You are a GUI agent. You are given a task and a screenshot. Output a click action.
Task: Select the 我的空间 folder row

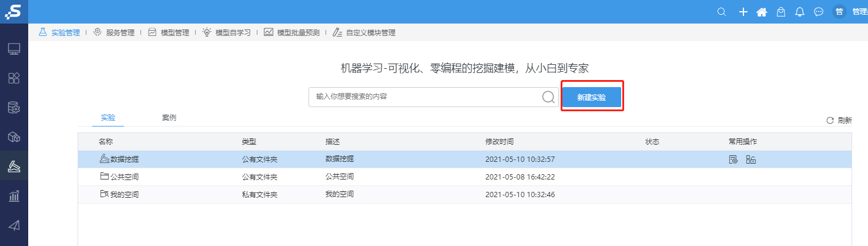click(464, 194)
